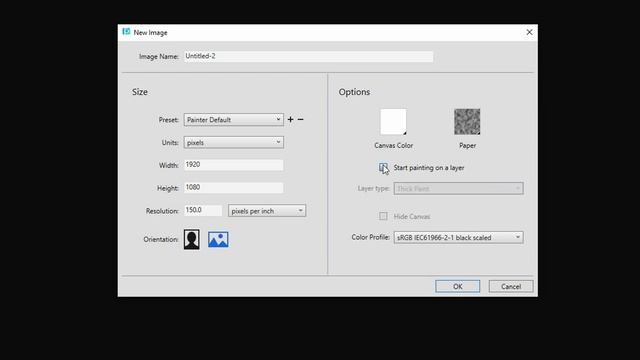
Task: Click the Image Name field Untitled-2
Action: [x=308, y=56]
